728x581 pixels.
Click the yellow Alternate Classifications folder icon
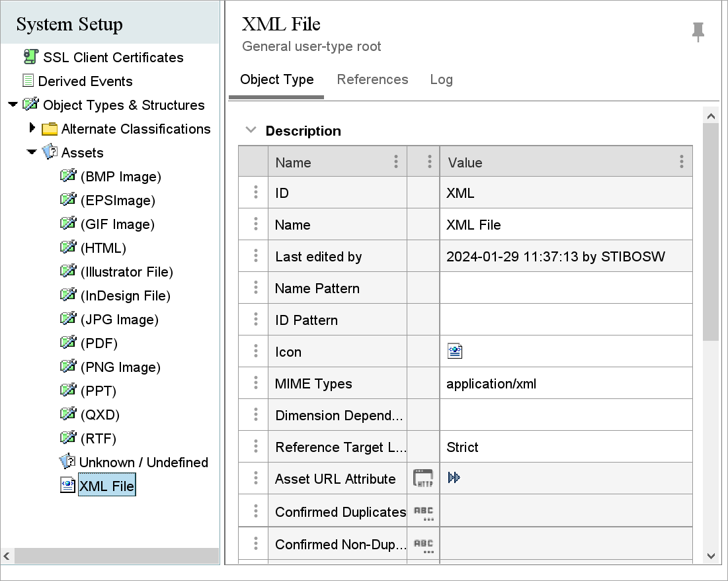click(50, 129)
